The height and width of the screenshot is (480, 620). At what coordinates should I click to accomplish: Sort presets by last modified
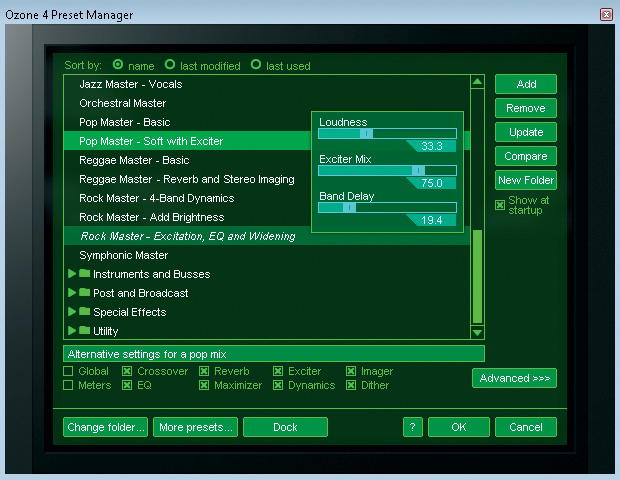tap(170, 64)
